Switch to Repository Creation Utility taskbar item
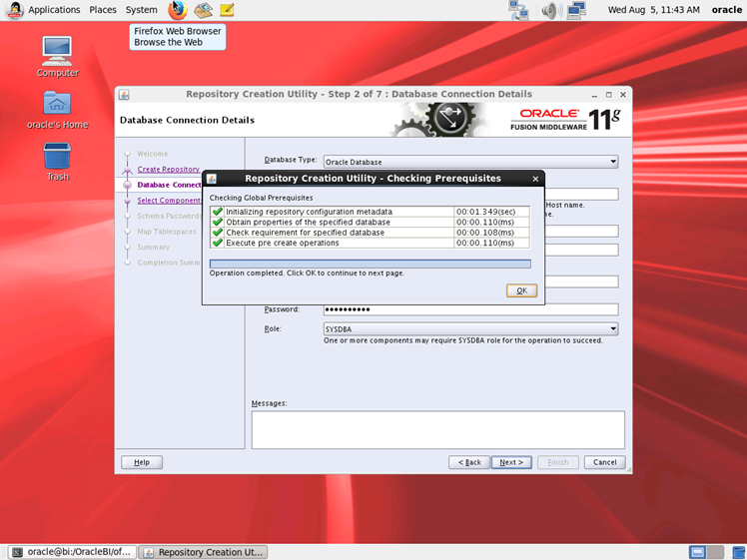Viewport: 747px width, 560px height. click(203, 552)
